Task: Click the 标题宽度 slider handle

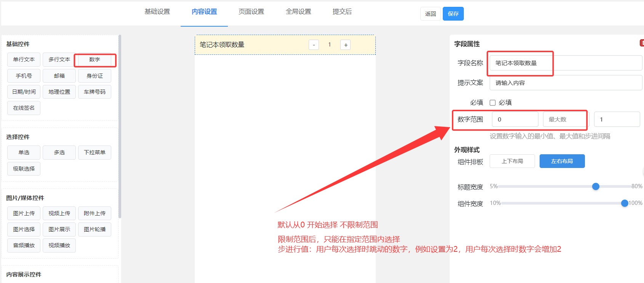Action: tap(596, 186)
